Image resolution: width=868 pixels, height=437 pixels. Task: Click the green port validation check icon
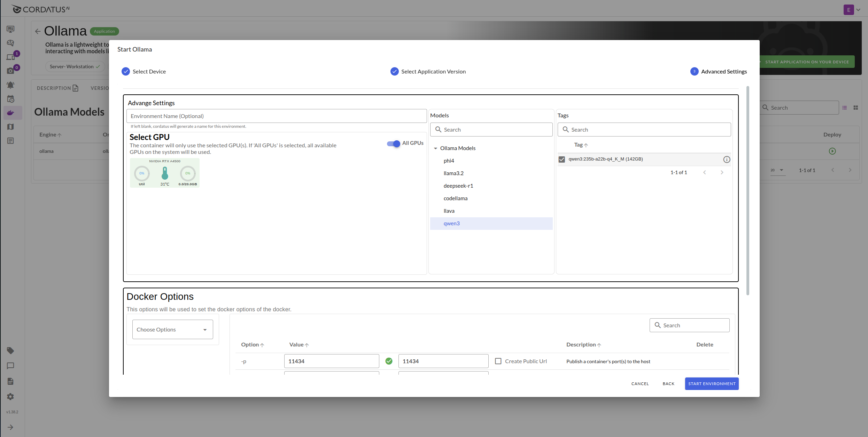tap(389, 361)
